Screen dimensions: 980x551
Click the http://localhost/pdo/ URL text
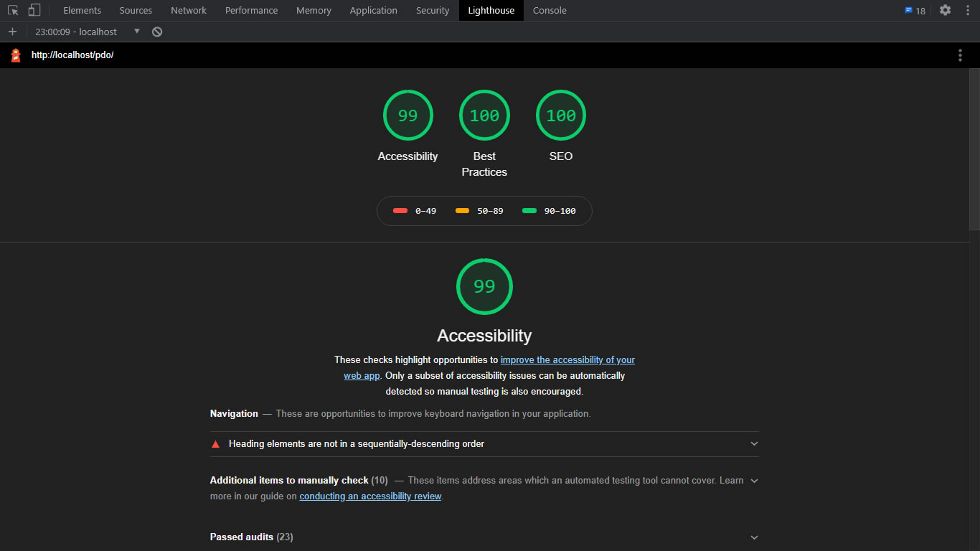72,55
